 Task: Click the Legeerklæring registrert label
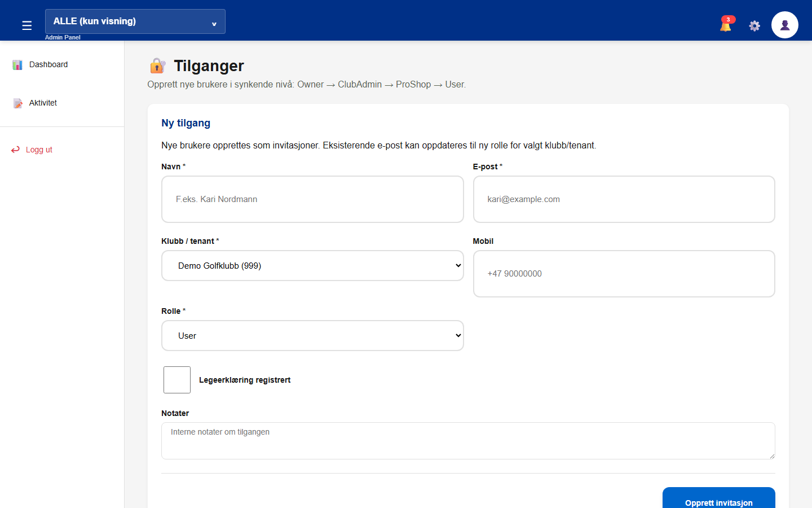coord(245,380)
